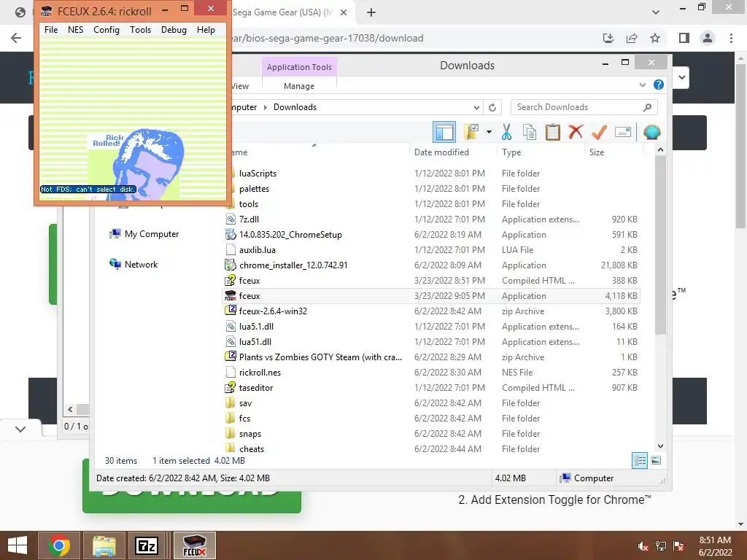Click Chrome's share page icon

click(x=632, y=38)
